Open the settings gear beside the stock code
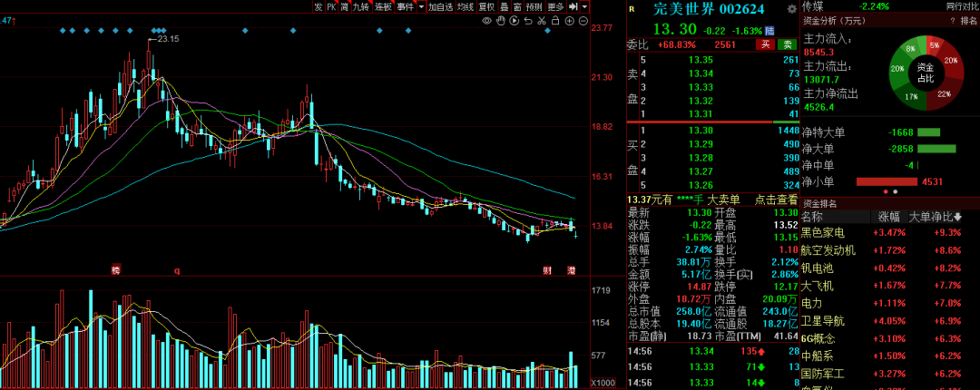Image resolution: width=980 pixels, height=390 pixels. [x=792, y=9]
